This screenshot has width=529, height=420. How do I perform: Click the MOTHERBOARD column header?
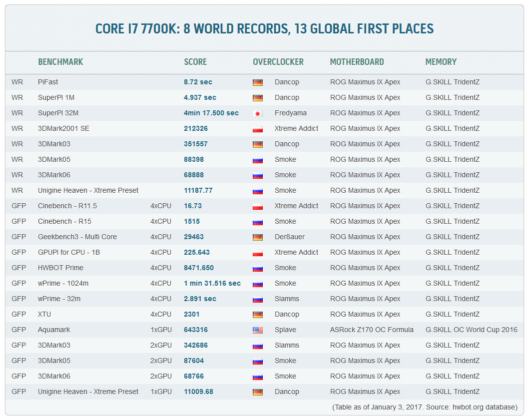(x=357, y=62)
